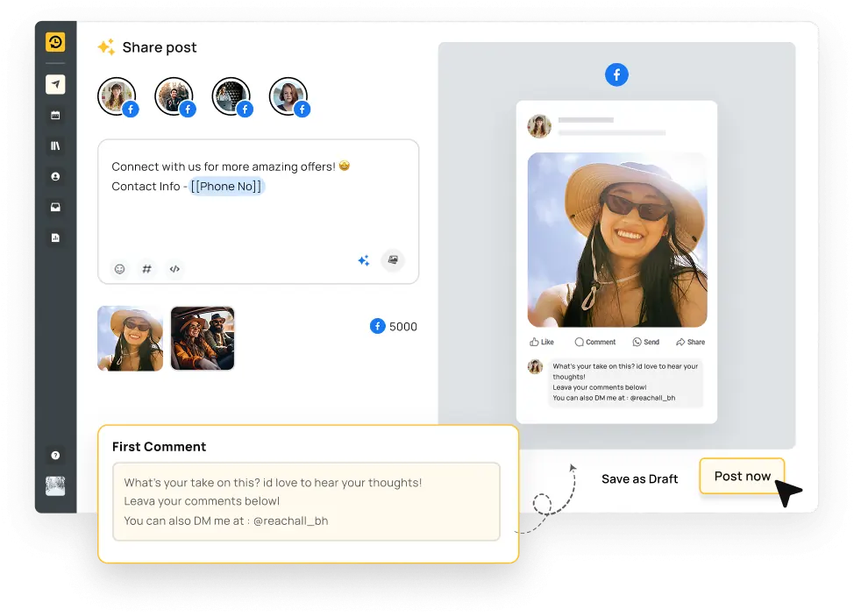Open the analytics report sidebar icon

pos(55,237)
